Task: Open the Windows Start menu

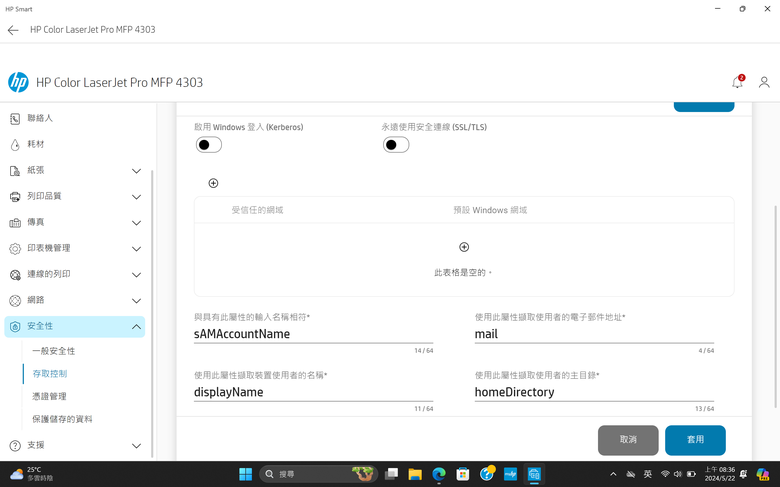Action: pos(245,474)
